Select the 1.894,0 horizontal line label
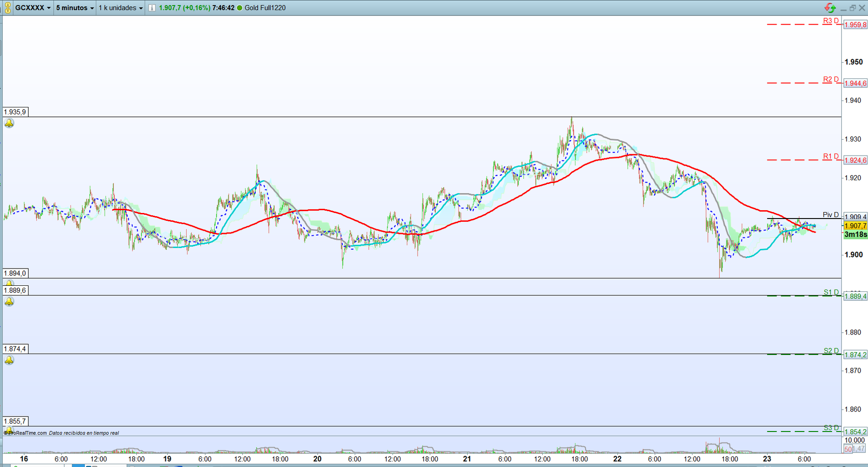868x467 pixels. tap(15, 274)
